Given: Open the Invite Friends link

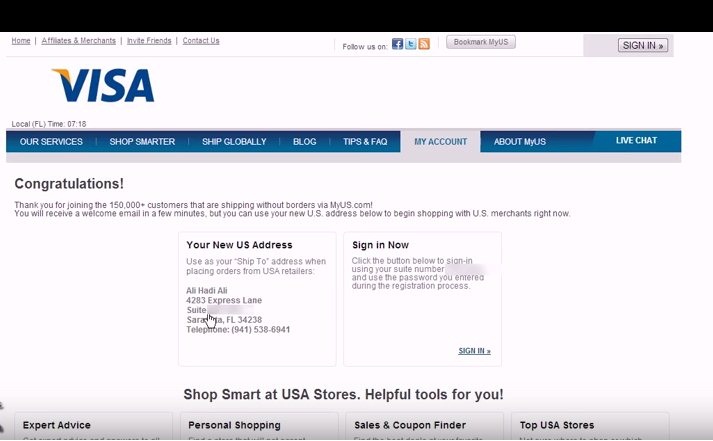Looking at the screenshot, I should [x=150, y=41].
